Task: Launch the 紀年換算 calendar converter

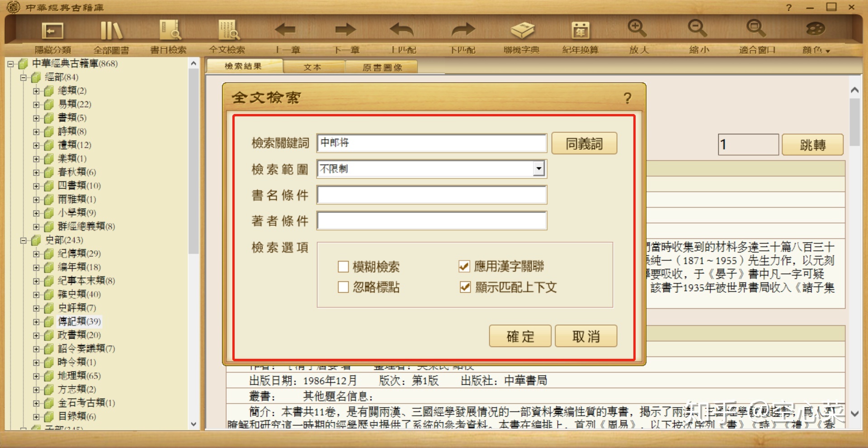Action: pyautogui.click(x=580, y=31)
